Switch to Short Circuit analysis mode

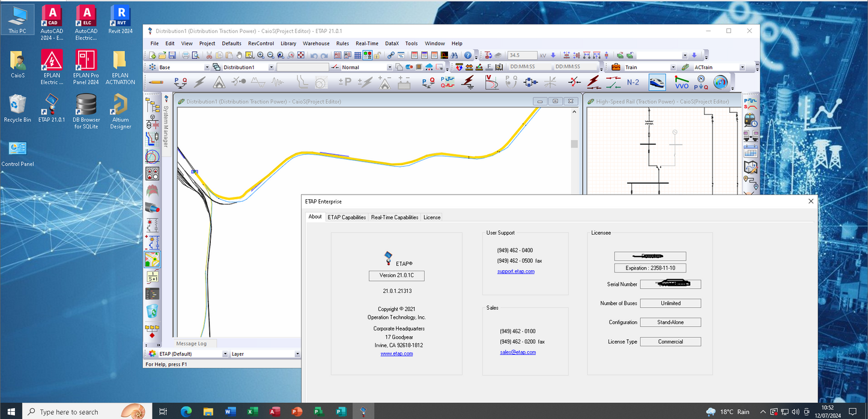tap(199, 82)
